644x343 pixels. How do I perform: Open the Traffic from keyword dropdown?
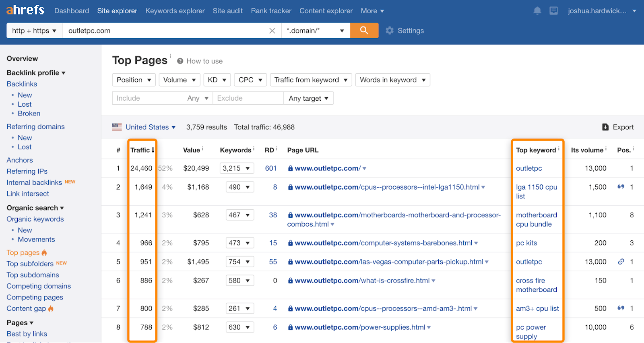coord(311,80)
